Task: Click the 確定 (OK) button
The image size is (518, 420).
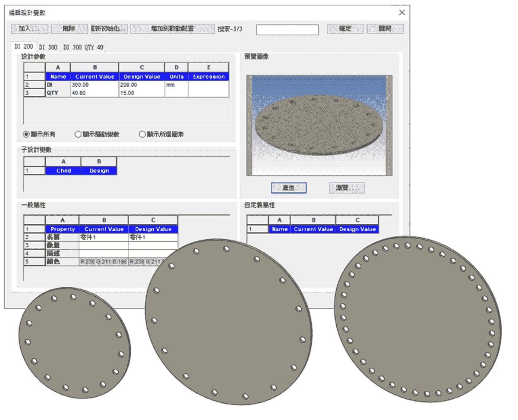Action: (345, 29)
